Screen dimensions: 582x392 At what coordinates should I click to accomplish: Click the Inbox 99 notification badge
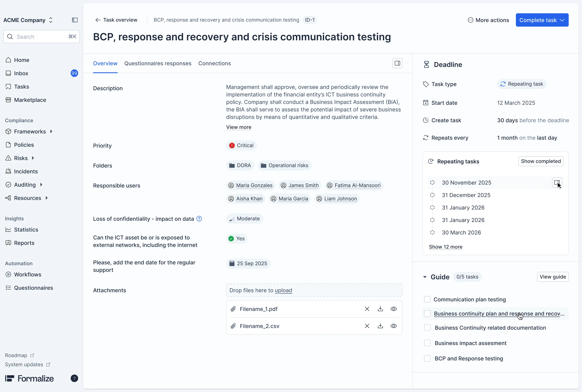tap(74, 73)
